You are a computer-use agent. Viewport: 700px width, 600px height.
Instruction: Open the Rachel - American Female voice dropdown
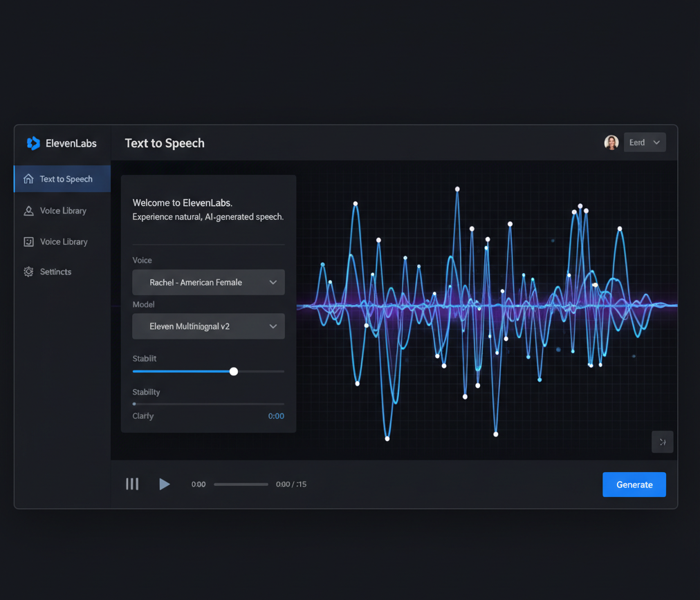coord(208,282)
